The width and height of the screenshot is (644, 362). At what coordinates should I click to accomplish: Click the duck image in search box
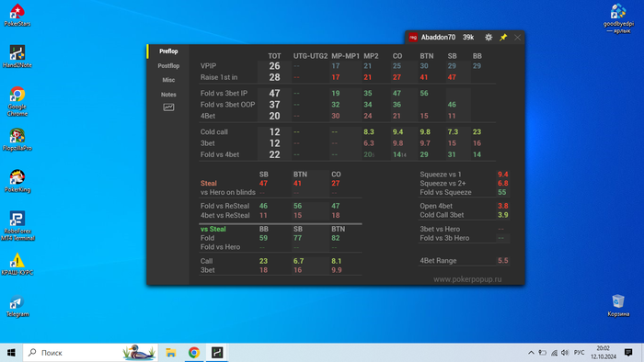click(x=139, y=353)
